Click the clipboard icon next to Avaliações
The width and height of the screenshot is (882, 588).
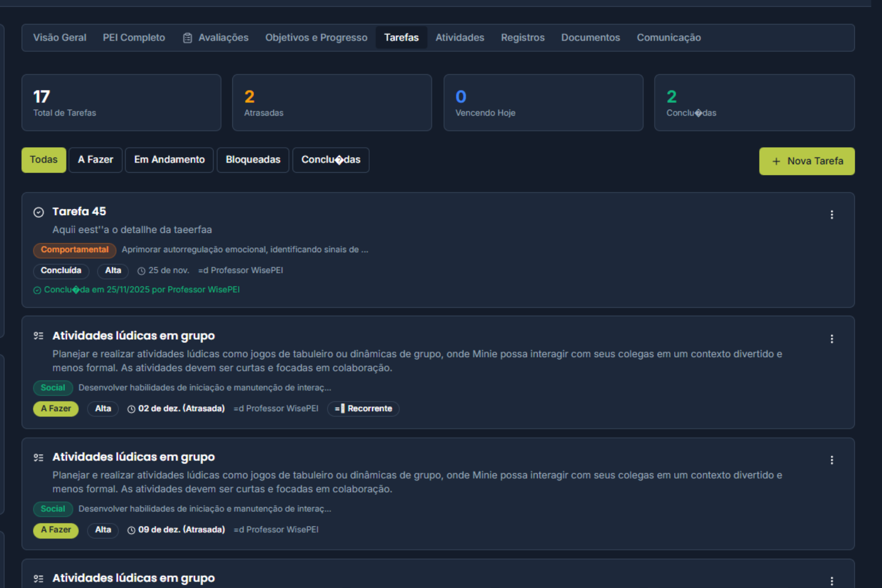[187, 38]
